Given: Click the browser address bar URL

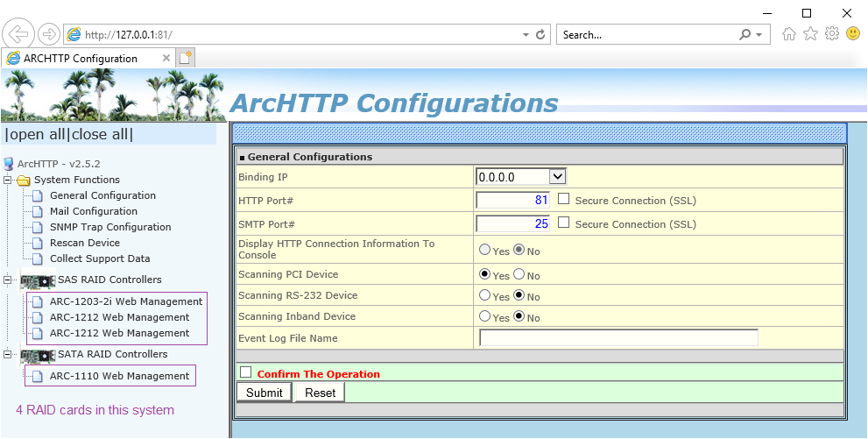Looking at the screenshot, I should [x=129, y=35].
